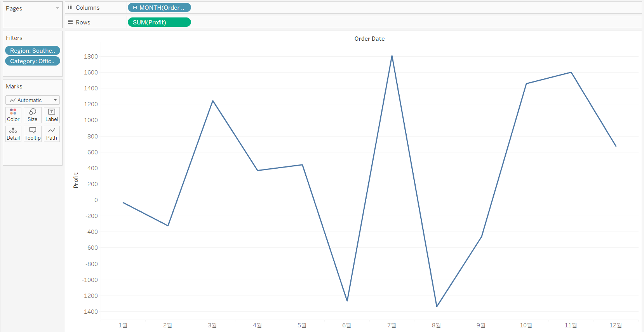The width and height of the screenshot is (644, 332).
Task: Click the Columns shelf label
Action: (x=87, y=8)
